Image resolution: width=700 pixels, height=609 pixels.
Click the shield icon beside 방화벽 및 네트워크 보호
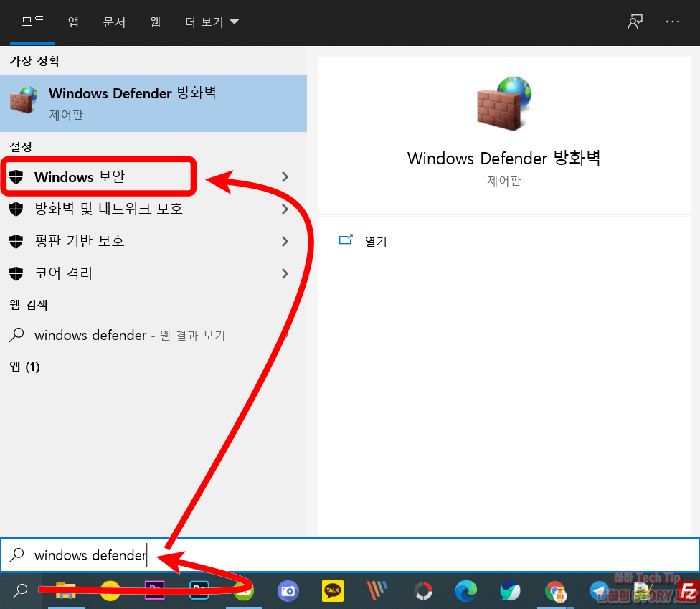pyautogui.click(x=16, y=209)
